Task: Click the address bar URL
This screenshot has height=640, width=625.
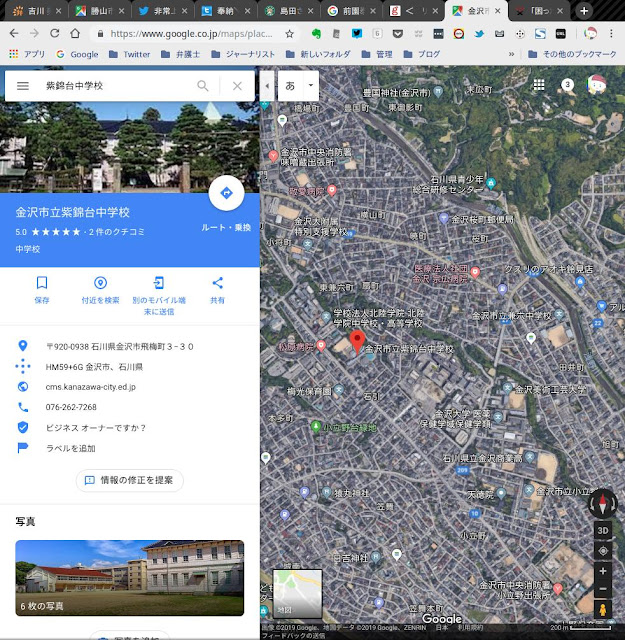Action: (191, 34)
